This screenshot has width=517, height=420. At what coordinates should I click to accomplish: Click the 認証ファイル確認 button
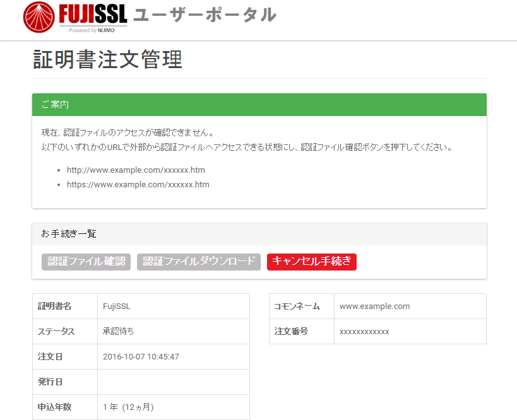click(86, 262)
